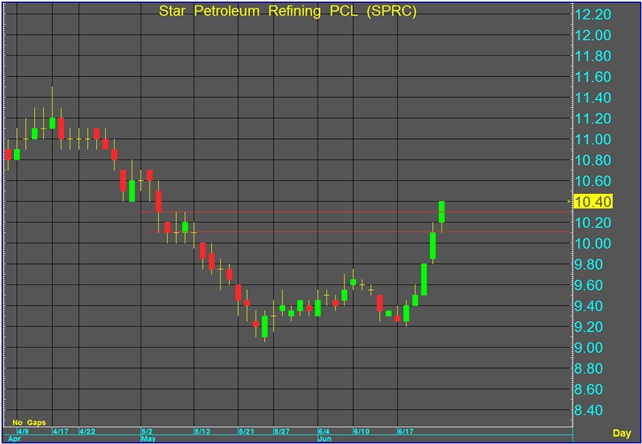Click the 10.60 price axis label

coord(593,181)
